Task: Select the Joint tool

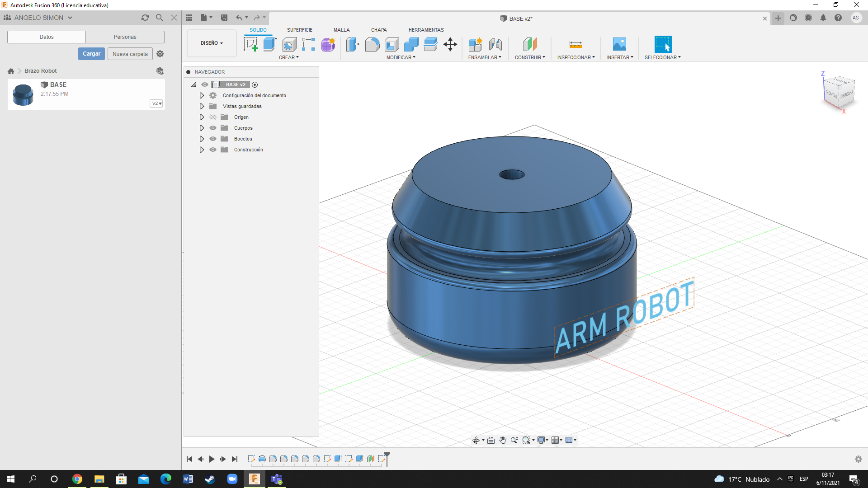Action: click(x=495, y=44)
